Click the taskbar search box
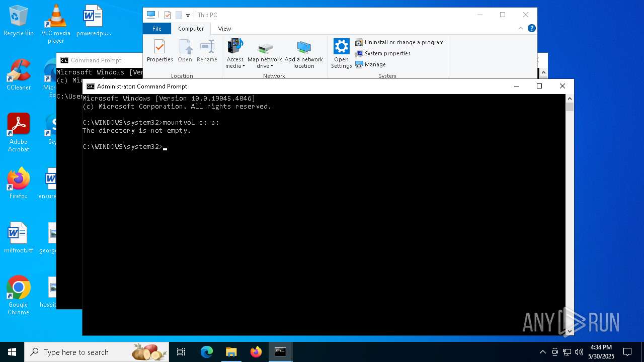 tap(97, 352)
